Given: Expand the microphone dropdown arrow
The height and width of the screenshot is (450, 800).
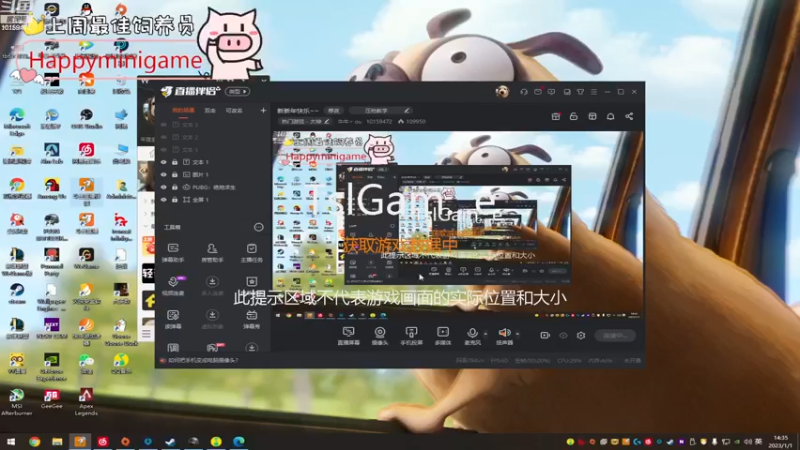Looking at the screenshot, I should coord(485,334).
